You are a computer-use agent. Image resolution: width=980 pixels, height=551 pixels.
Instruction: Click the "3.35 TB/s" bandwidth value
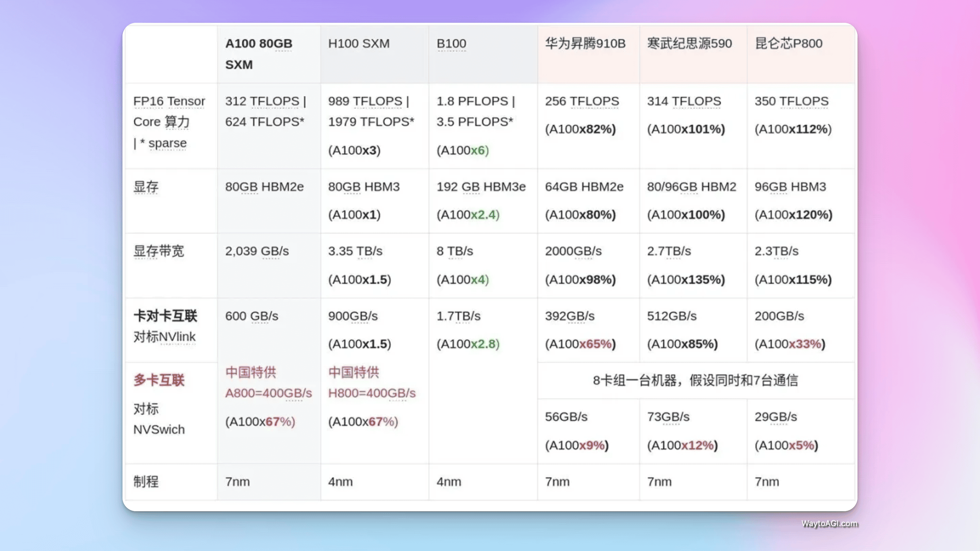pos(355,251)
